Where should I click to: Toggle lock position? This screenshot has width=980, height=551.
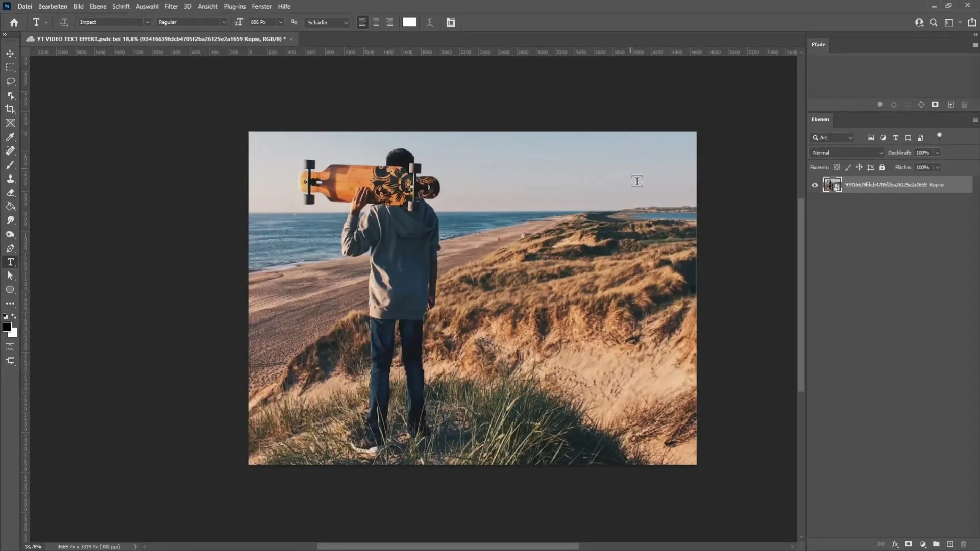pos(860,167)
